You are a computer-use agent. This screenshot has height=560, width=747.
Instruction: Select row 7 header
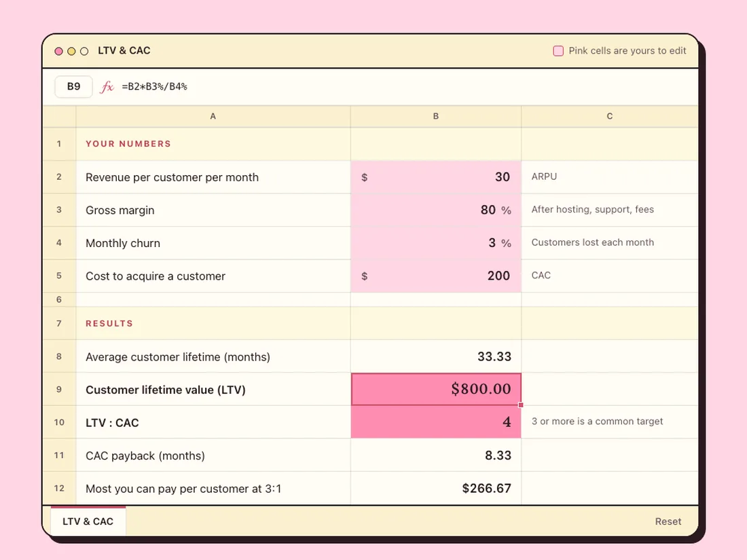pos(59,323)
